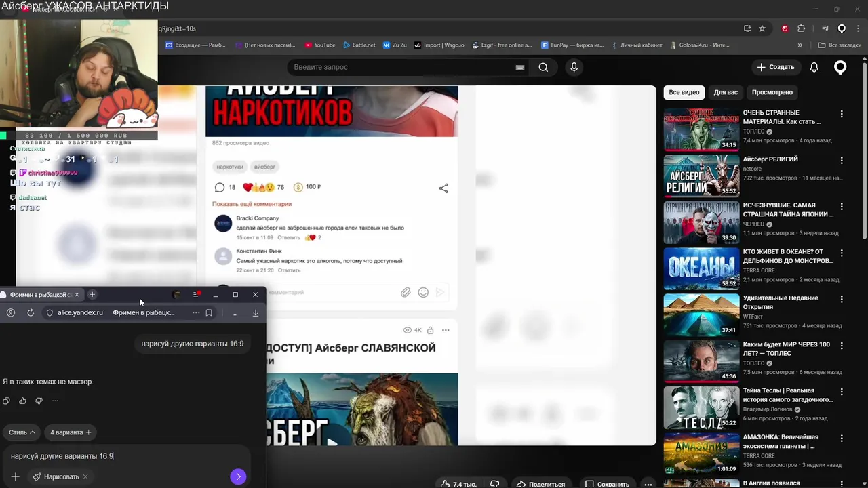This screenshot has width=868, height=488.
Task: Open the YouTube bookmark
Action: [320, 45]
